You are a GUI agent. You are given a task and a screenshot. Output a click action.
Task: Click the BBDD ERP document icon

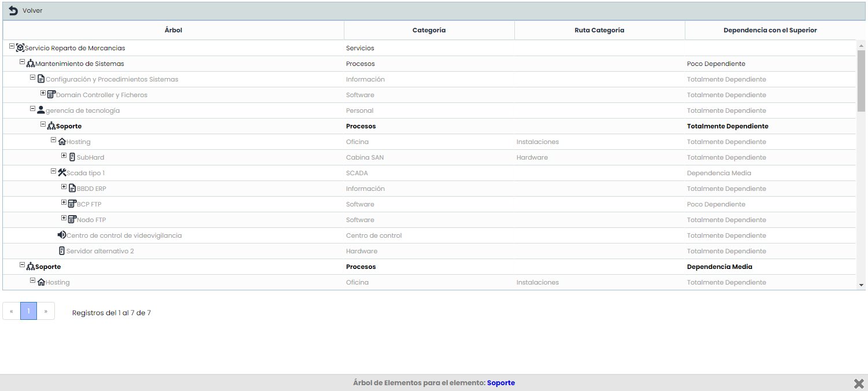click(72, 189)
